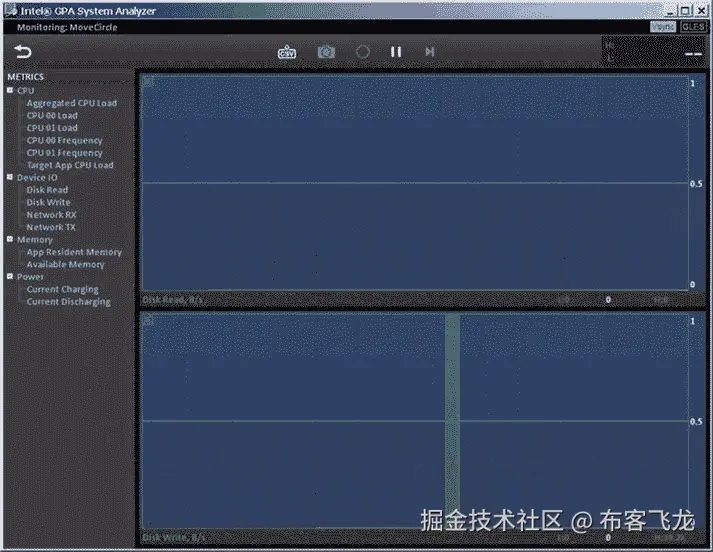Click corner icon of Disk Write chart
Image resolution: width=713 pixels, height=552 pixels.
click(148, 320)
